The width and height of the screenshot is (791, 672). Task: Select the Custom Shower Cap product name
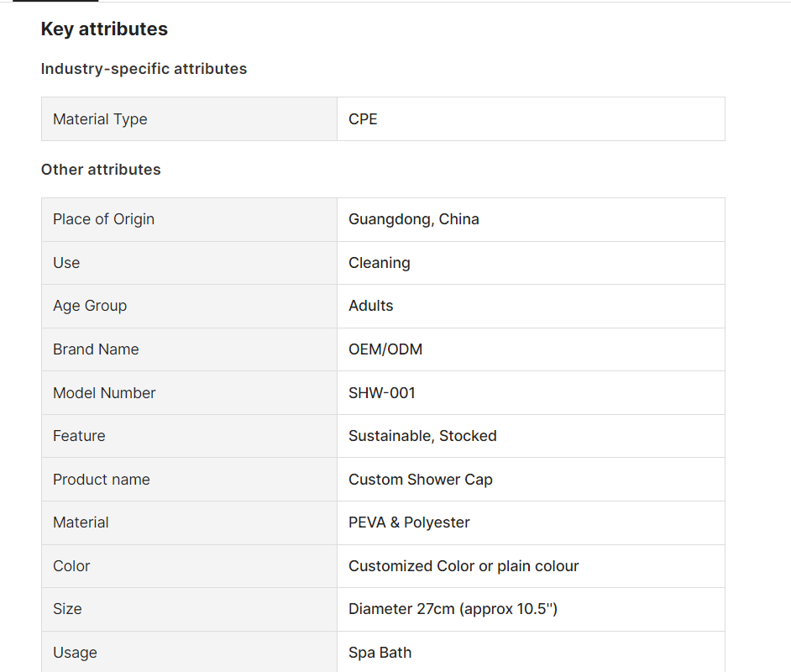click(421, 480)
